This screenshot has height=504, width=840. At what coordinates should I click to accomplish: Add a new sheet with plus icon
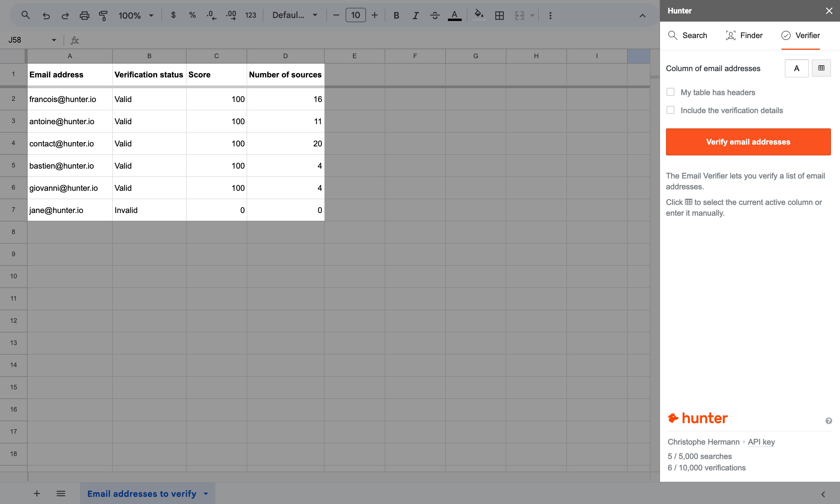pos(37,493)
